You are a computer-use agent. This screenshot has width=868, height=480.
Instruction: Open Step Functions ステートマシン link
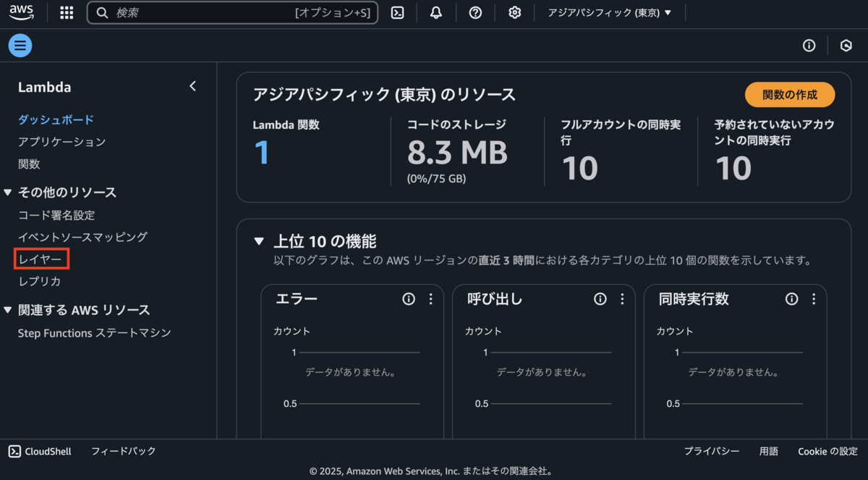pyautogui.click(x=95, y=333)
